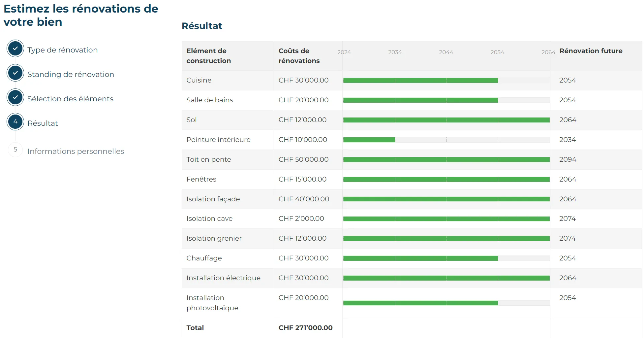Viewport: 644px width, 339px height.
Task: Click the step 5 circle icon
Action: 15,150
